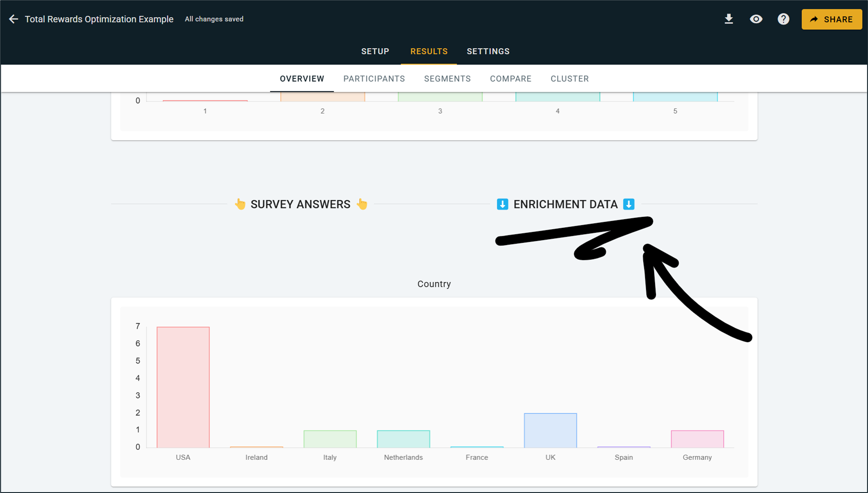
Task: Go to the PARTICIPANTS sub-tab
Action: pos(374,79)
